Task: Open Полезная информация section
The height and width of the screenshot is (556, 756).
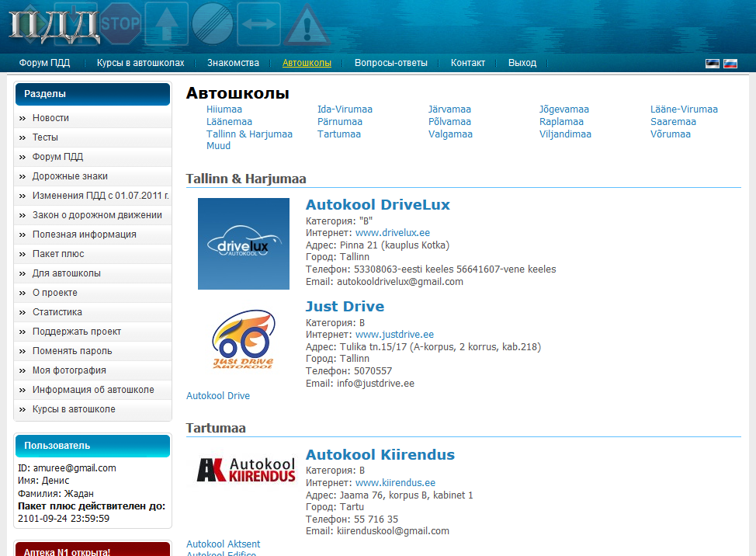Action: [x=92, y=235]
